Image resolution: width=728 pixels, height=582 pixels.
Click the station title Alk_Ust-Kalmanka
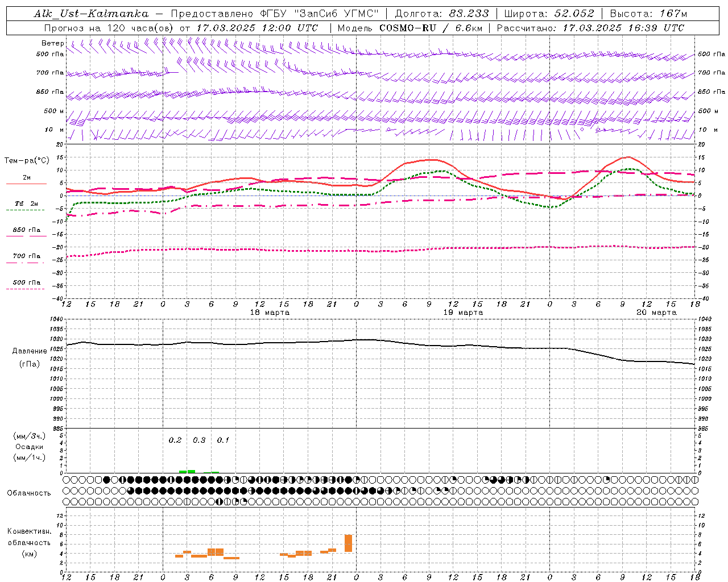91,14
